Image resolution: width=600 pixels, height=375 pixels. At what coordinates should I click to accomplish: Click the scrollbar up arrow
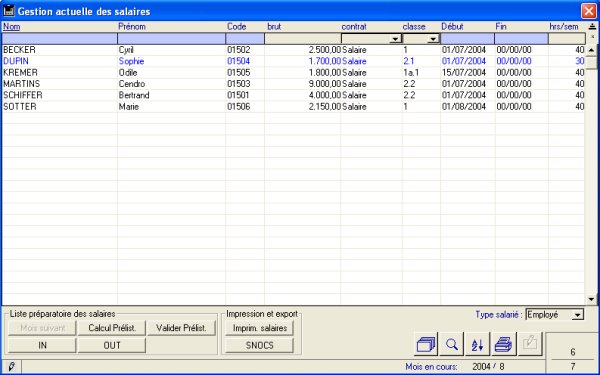(x=592, y=50)
